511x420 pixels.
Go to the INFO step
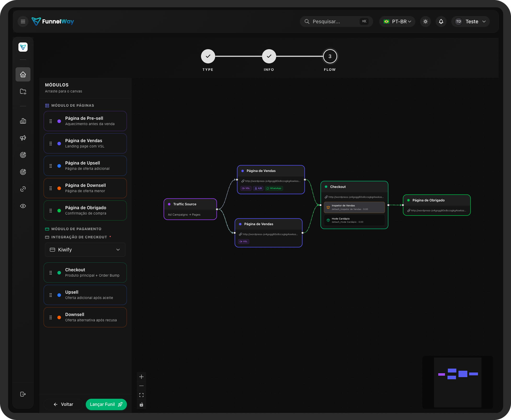[269, 56]
